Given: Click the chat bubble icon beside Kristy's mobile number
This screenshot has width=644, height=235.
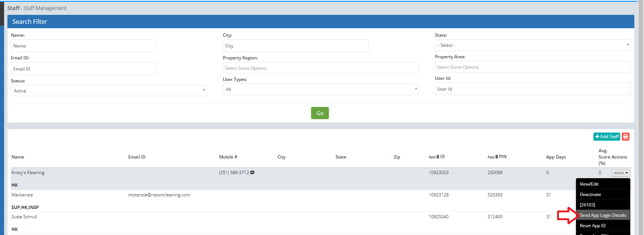Looking at the screenshot, I should (252, 173).
